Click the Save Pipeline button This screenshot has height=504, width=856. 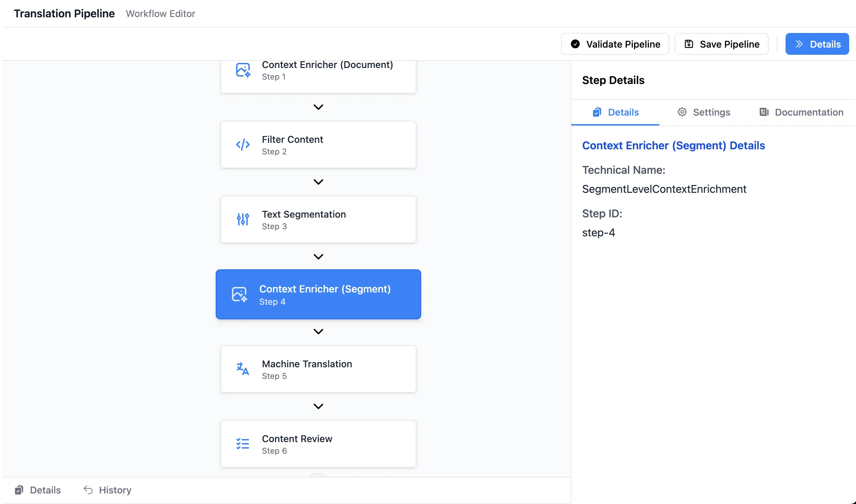pos(721,44)
